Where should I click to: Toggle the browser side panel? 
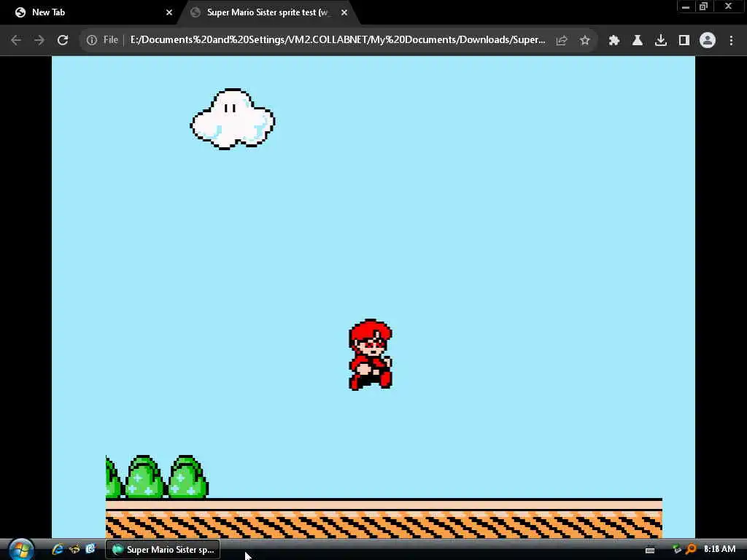(x=684, y=41)
